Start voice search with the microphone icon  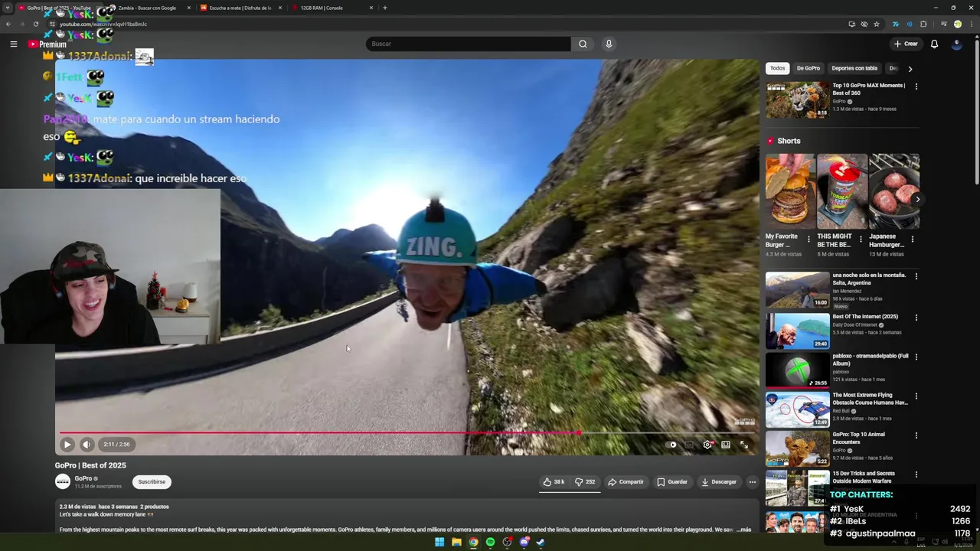coord(609,44)
